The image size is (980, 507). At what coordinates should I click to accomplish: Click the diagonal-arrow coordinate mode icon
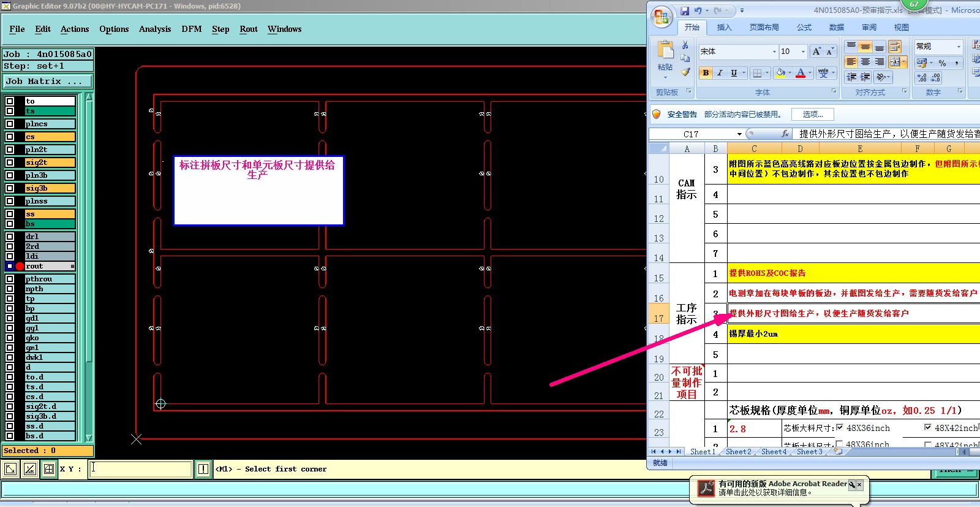coord(10,470)
